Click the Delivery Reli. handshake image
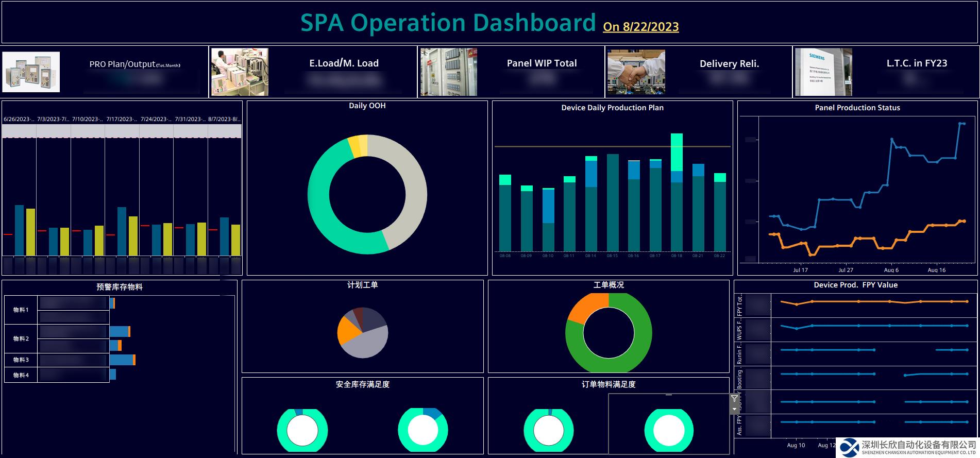The width and height of the screenshot is (980, 458). pyautogui.click(x=636, y=72)
